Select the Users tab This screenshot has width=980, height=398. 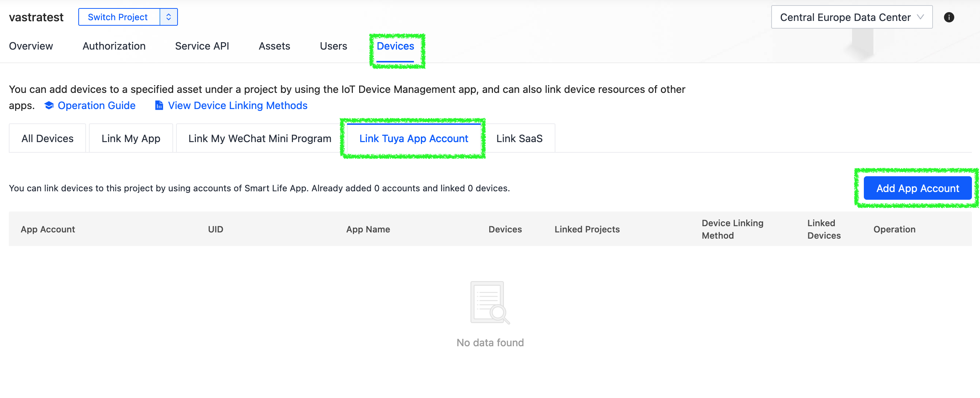point(333,46)
